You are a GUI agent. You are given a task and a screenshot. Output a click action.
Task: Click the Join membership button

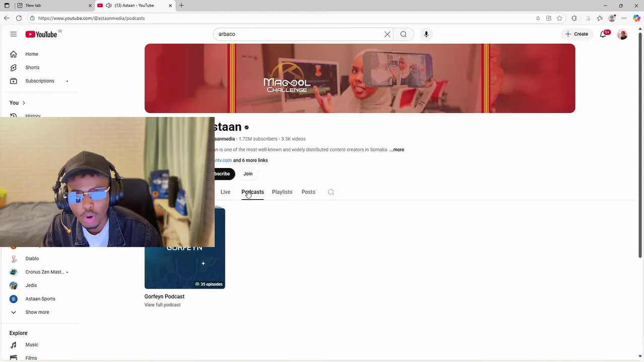point(248,174)
